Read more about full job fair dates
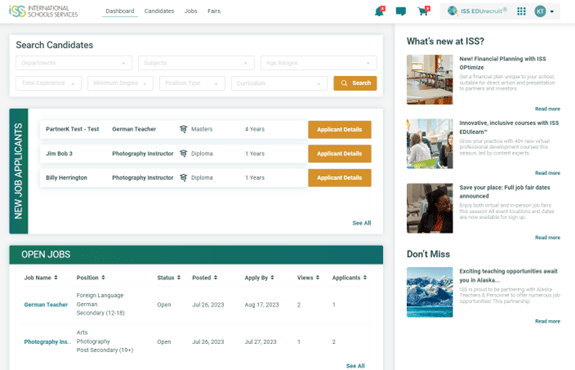 pyautogui.click(x=547, y=238)
